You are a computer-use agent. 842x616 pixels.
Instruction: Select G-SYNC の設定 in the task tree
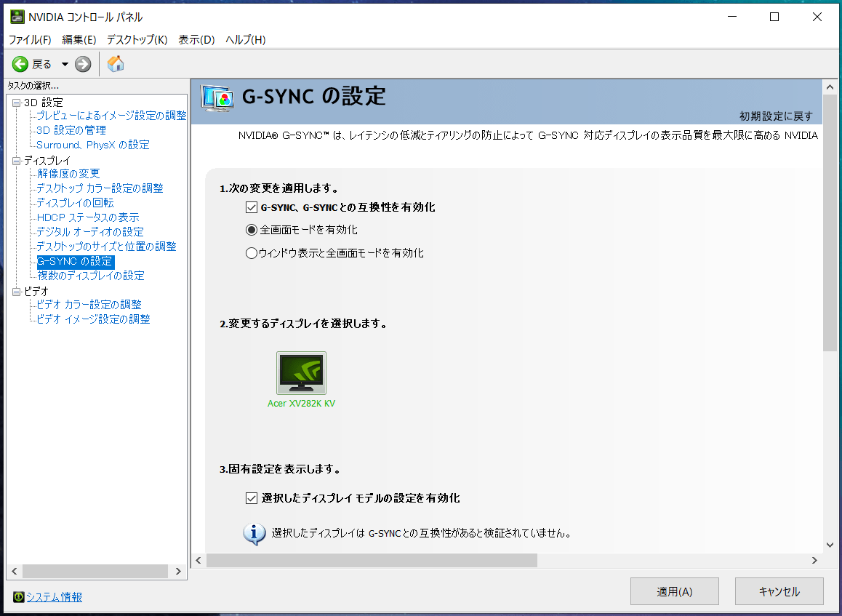pos(75,262)
